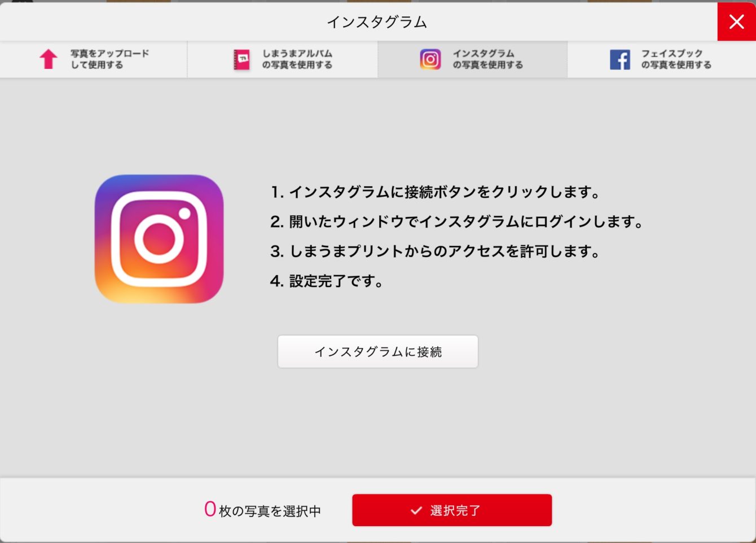Confirm with the red 選択完了 button
Viewport: 756px width, 543px height.
point(452,510)
